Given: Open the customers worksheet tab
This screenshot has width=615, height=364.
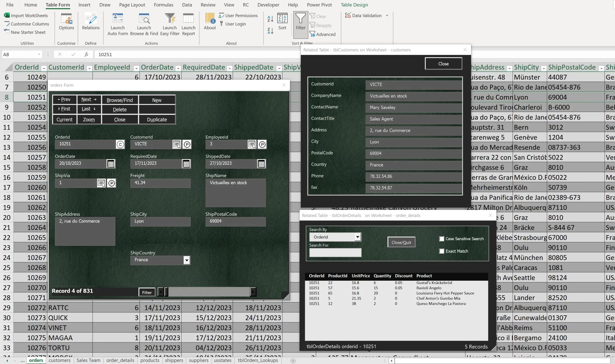Looking at the screenshot, I should point(59,360).
